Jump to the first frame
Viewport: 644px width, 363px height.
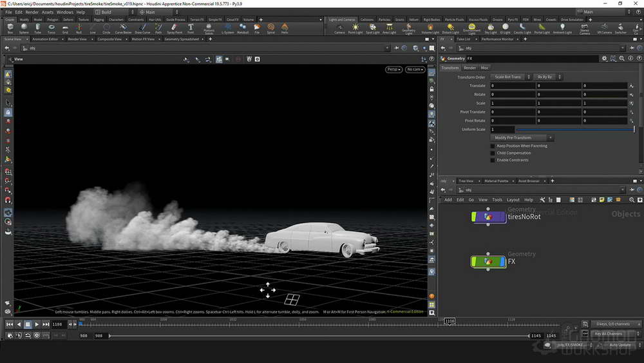(10, 324)
